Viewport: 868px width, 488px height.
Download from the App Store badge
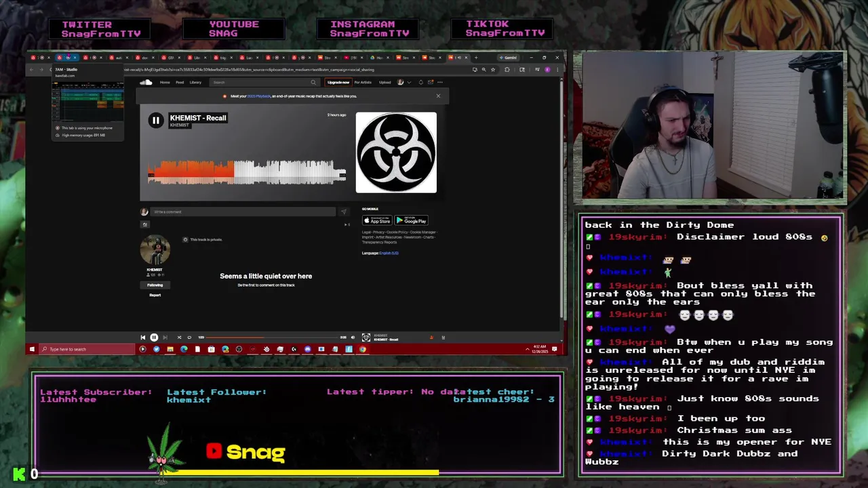coord(377,220)
